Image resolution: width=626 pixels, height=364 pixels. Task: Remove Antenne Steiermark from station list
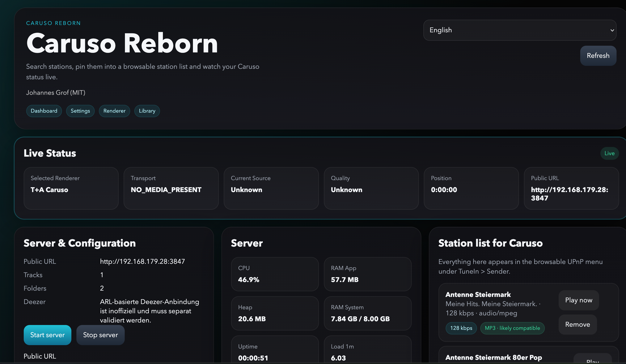click(578, 325)
